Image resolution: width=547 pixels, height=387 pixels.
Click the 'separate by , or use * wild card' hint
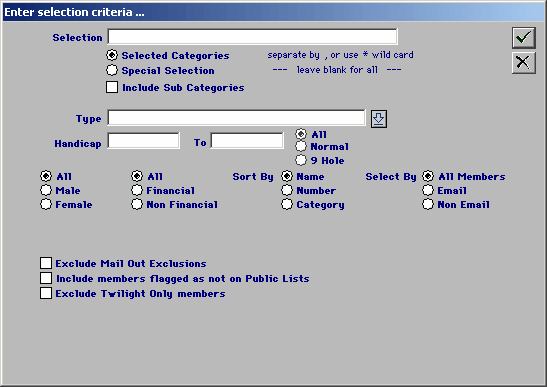[340, 55]
